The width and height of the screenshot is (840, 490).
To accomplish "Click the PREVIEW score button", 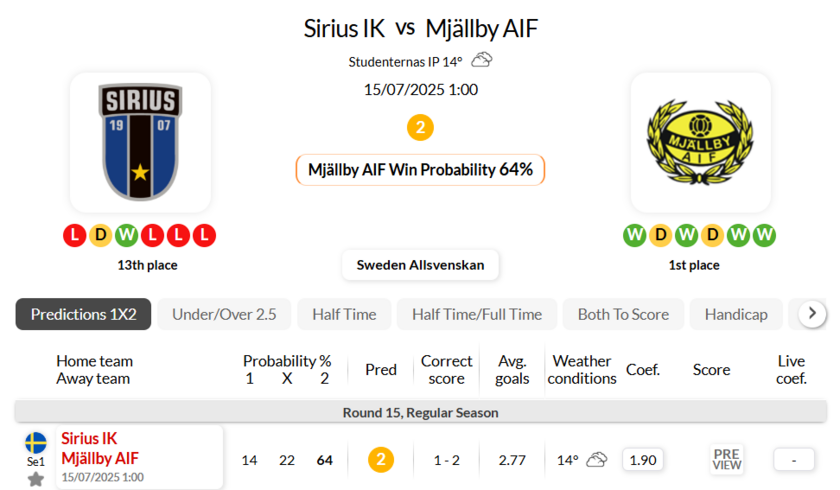I will click(x=727, y=460).
